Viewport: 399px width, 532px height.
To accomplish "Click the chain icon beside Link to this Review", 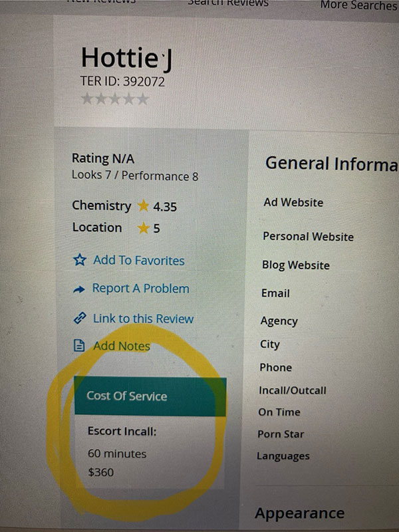I will 80,319.
